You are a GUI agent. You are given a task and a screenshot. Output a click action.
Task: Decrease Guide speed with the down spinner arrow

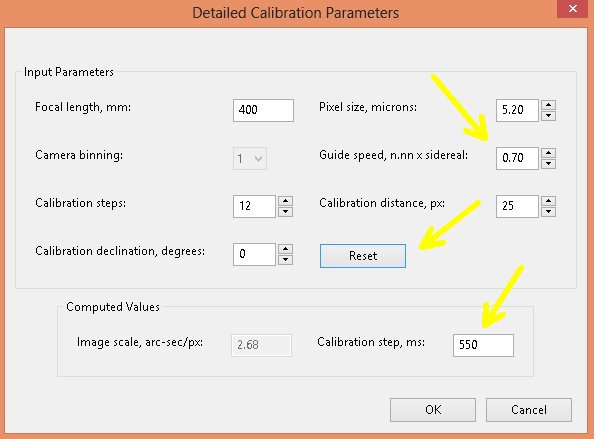point(549,164)
